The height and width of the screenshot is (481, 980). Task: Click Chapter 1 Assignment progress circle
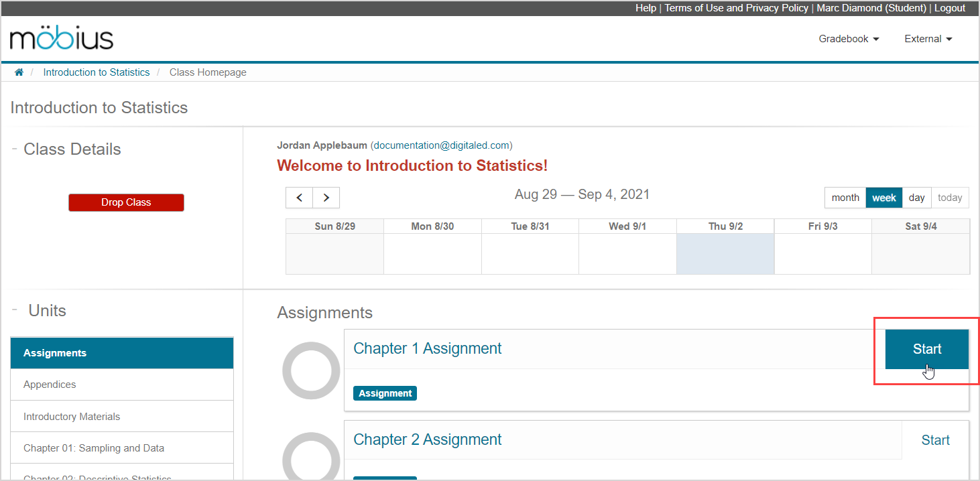click(311, 370)
